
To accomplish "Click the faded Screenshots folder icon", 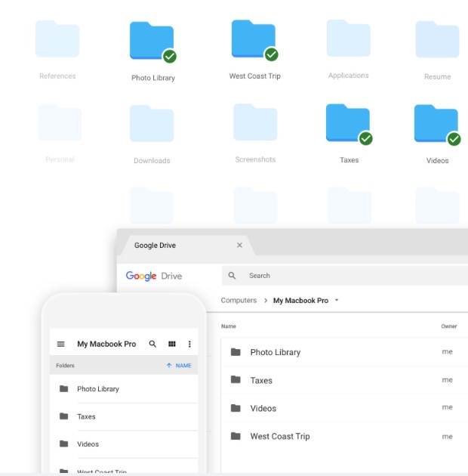I will [x=255, y=122].
